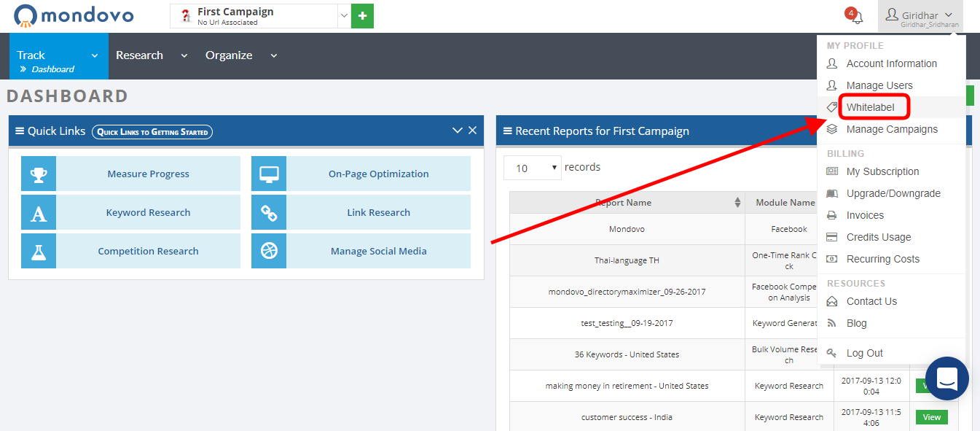The width and height of the screenshot is (980, 431).
Task: Open the Track menu
Action: tap(58, 55)
